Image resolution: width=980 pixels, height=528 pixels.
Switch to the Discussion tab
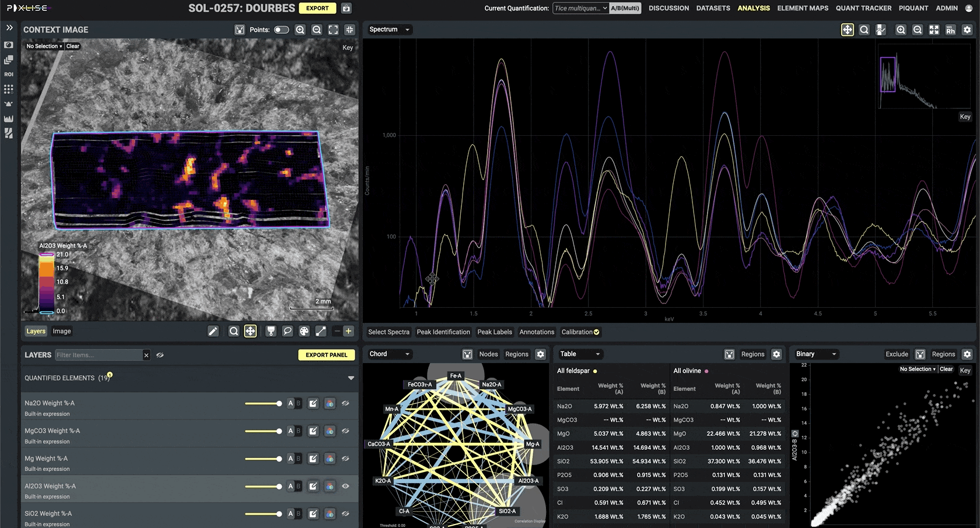668,8
